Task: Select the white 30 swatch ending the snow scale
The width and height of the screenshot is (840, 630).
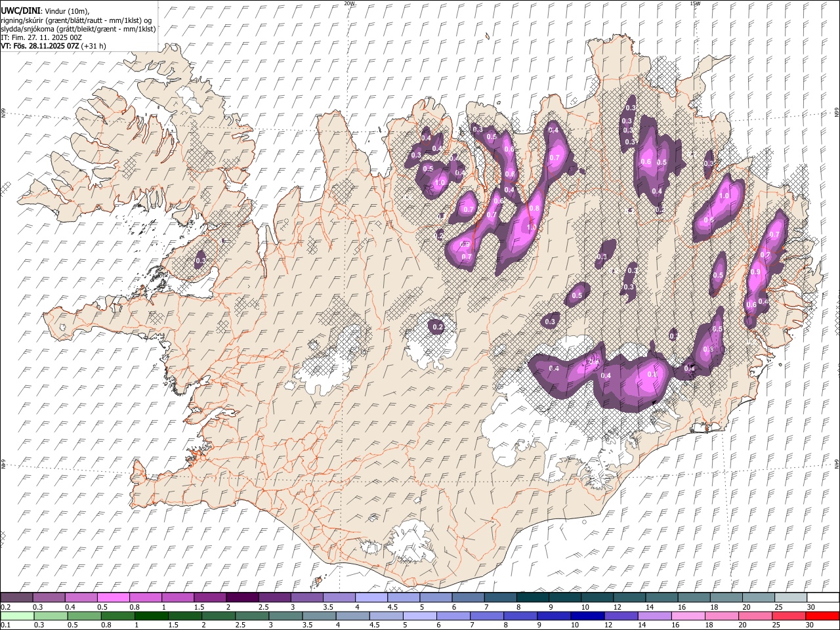Action: pyautogui.click(x=823, y=597)
